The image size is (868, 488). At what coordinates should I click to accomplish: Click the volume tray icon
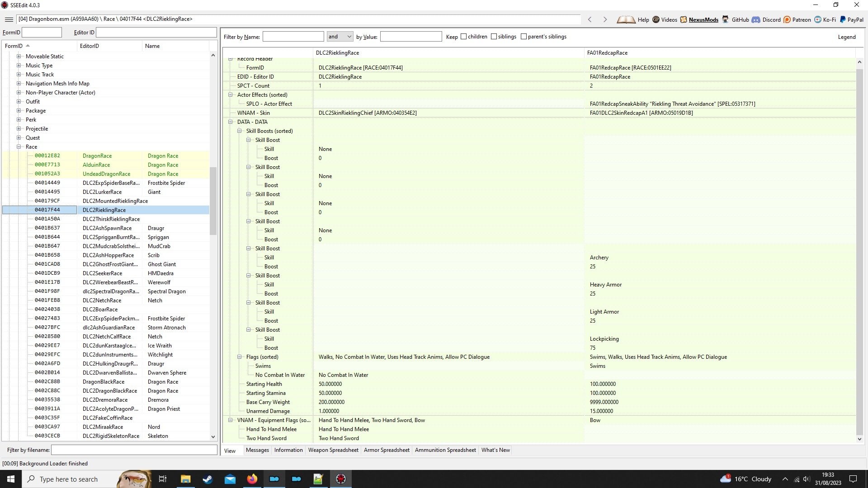[x=806, y=479]
